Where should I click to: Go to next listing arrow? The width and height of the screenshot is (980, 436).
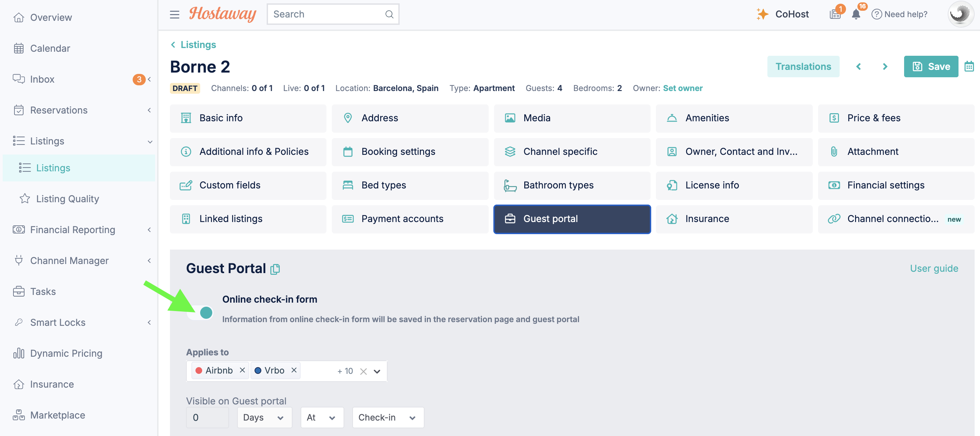pos(885,67)
